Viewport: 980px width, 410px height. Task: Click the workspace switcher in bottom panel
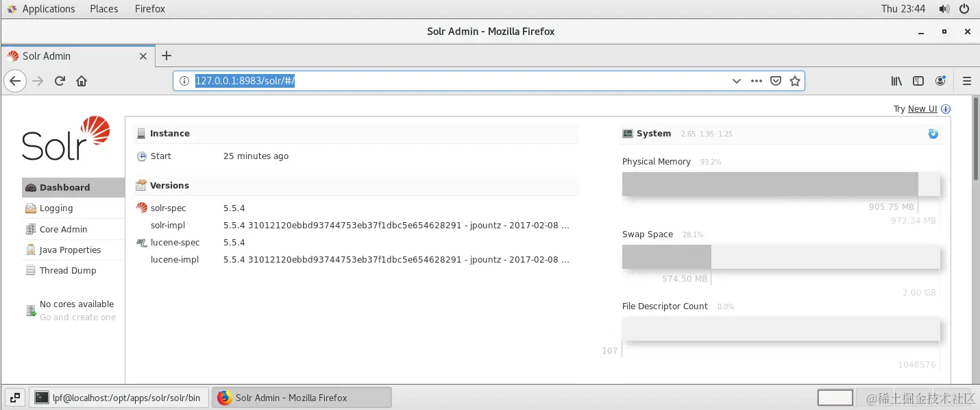click(835, 398)
